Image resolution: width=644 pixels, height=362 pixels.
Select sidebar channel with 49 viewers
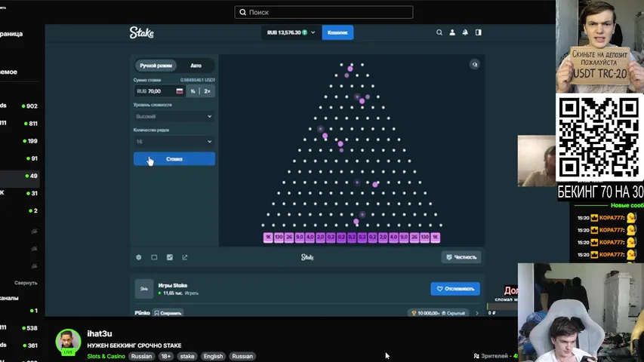coord(20,176)
